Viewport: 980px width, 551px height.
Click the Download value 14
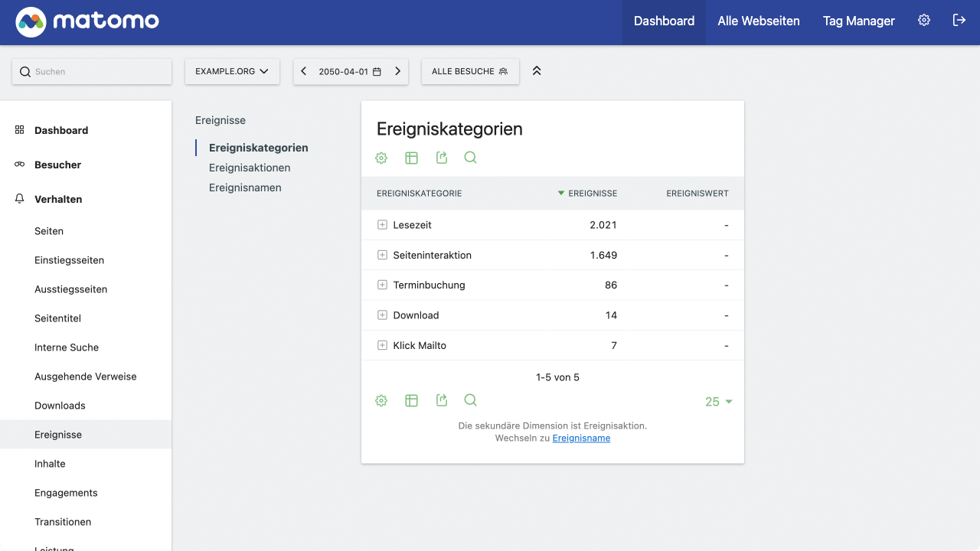click(611, 315)
